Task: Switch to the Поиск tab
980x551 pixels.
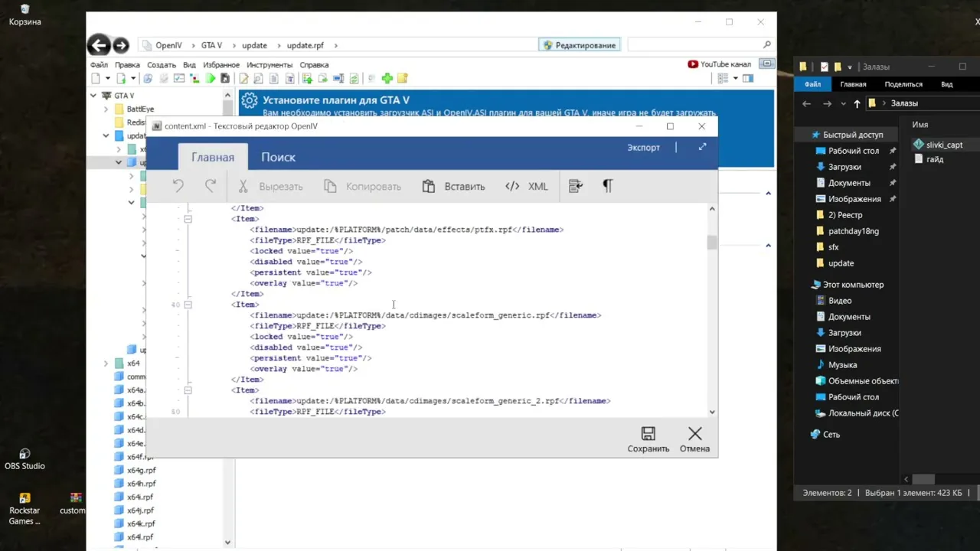Action: click(278, 157)
